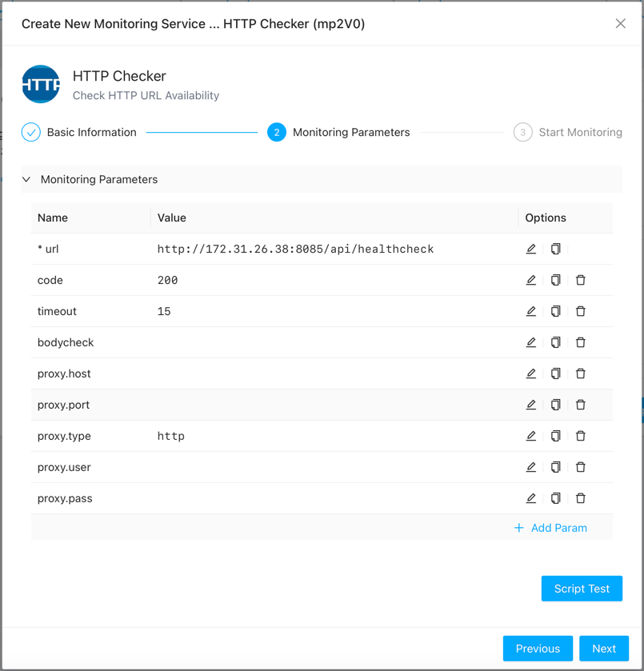This screenshot has height=671, width=644.
Task: Delete the code parameter row
Action: coord(581,280)
